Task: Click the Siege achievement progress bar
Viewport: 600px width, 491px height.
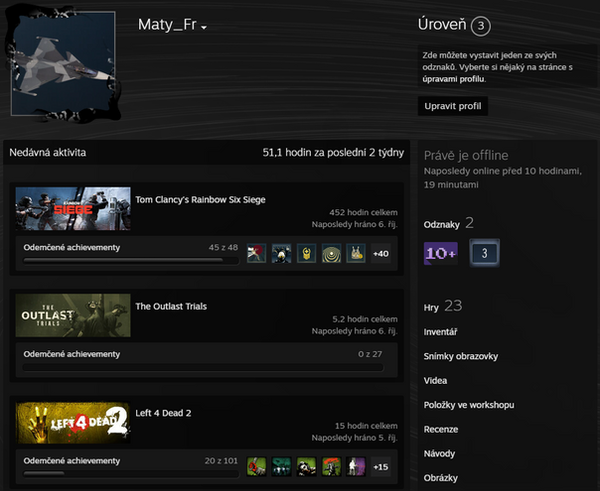Action: (131, 261)
